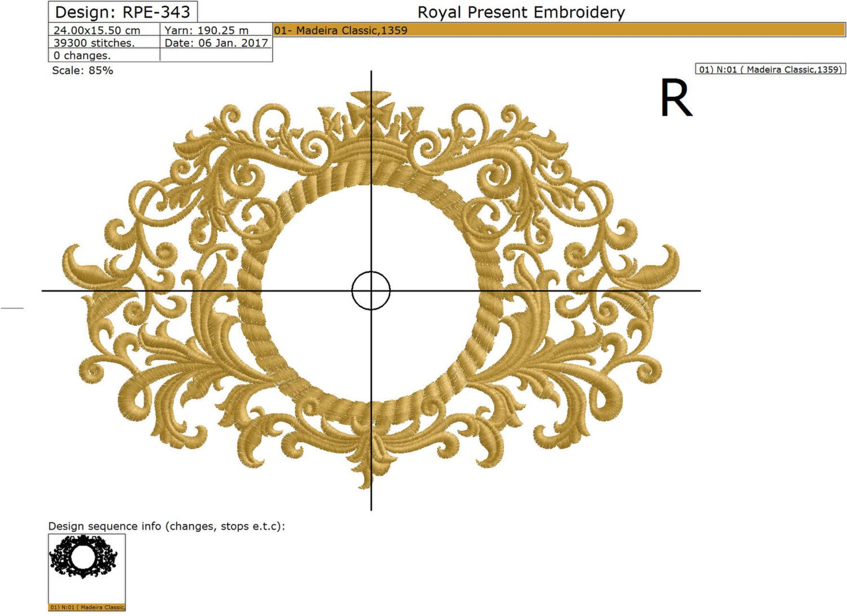Click the Scale: 85% label
Screen dimensions: 847x616
click(x=83, y=71)
